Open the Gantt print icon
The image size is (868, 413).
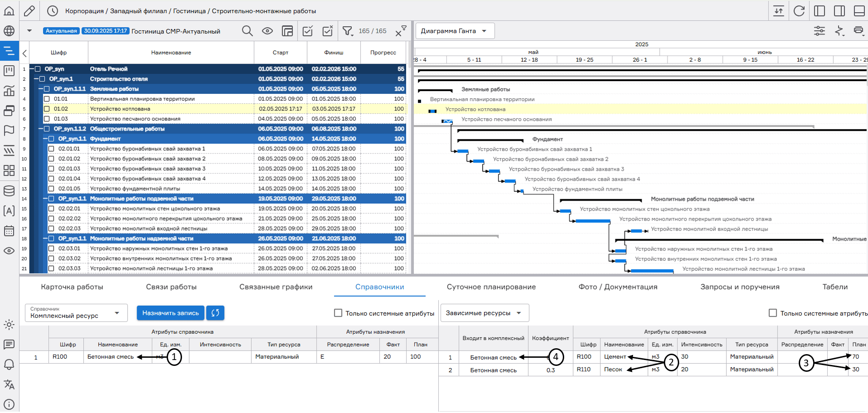[x=858, y=31]
